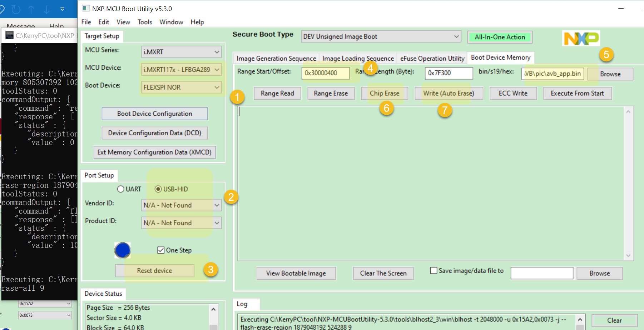Click Clear The Screen below the memory view

coord(383,273)
